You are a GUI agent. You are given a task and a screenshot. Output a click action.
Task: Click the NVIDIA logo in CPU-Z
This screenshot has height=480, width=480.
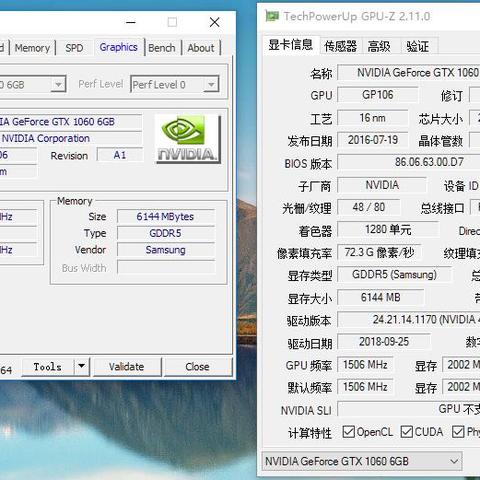188,139
